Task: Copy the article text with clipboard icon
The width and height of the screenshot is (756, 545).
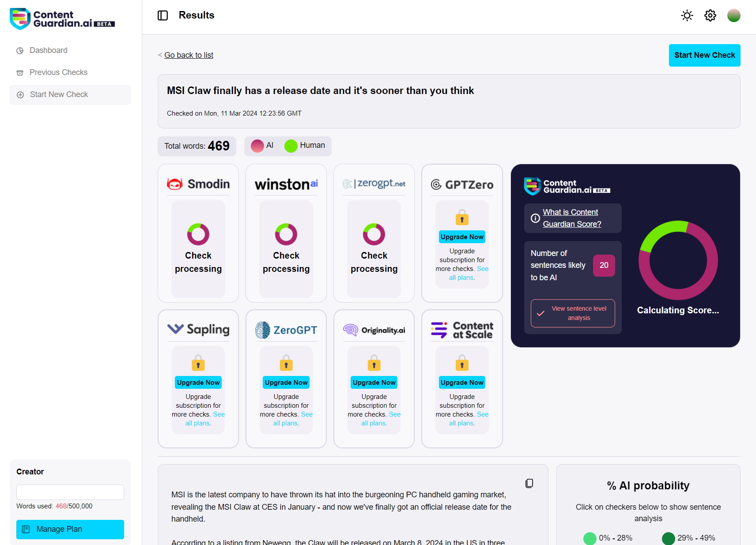Action: (x=529, y=483)
